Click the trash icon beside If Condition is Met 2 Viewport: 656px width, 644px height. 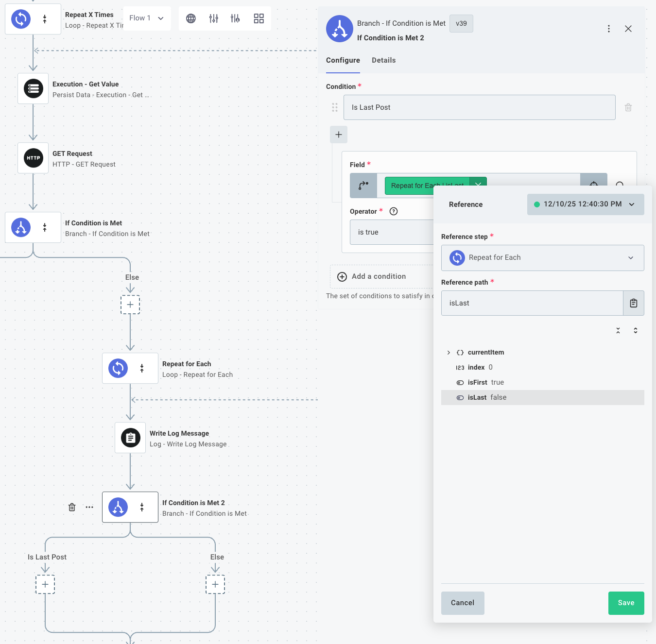[x=71, y=507]
